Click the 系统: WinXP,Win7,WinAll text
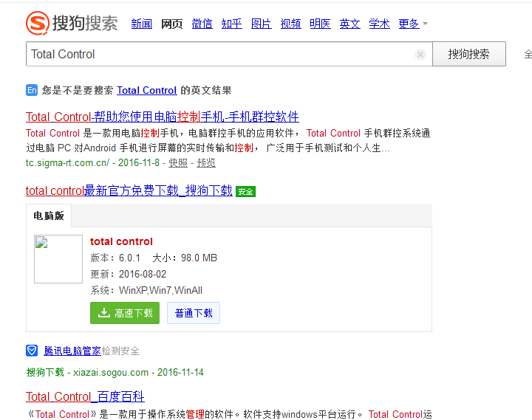 click(146, 290)
